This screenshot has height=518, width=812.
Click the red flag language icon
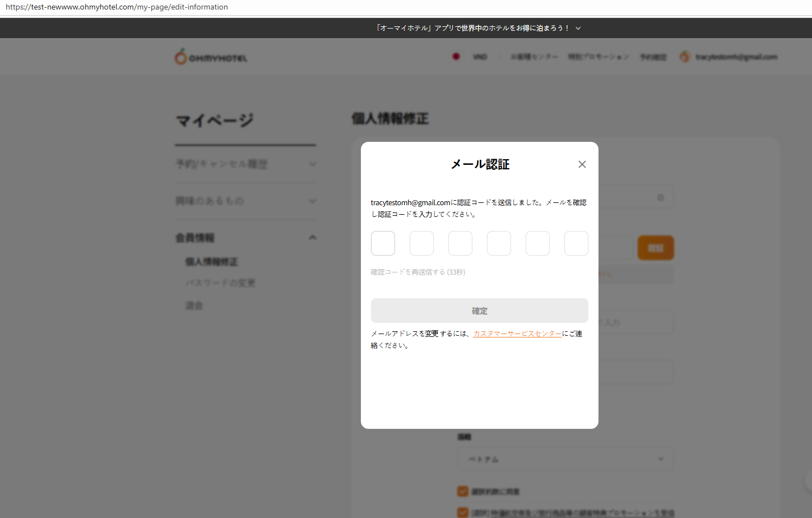click(456, 57)
